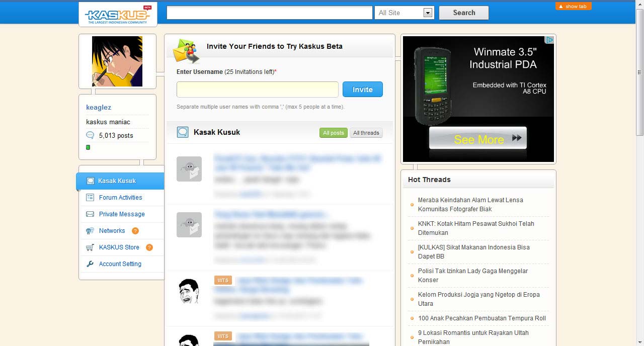Open the Forum Activities icon
The height and width of the screenshot is (346, 644).
tap(90, 198)
